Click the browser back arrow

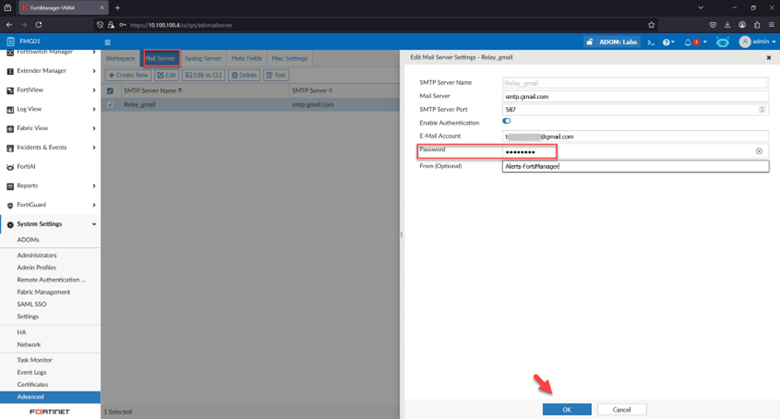coord(9,25)
